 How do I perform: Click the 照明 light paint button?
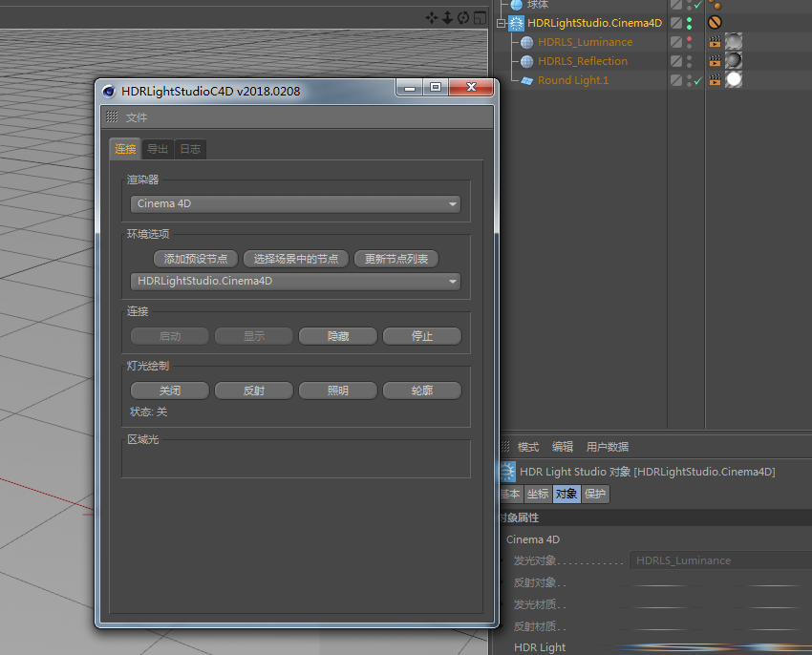point(338,391)
